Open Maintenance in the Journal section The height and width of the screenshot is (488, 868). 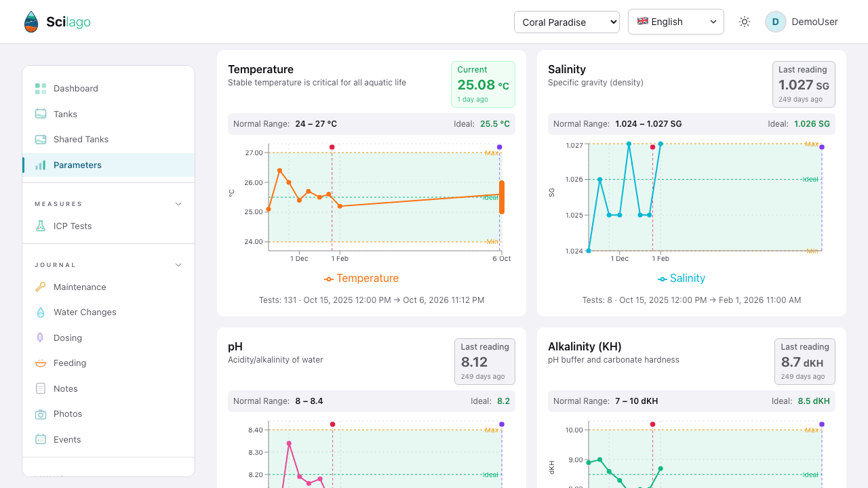pos(108,287)
